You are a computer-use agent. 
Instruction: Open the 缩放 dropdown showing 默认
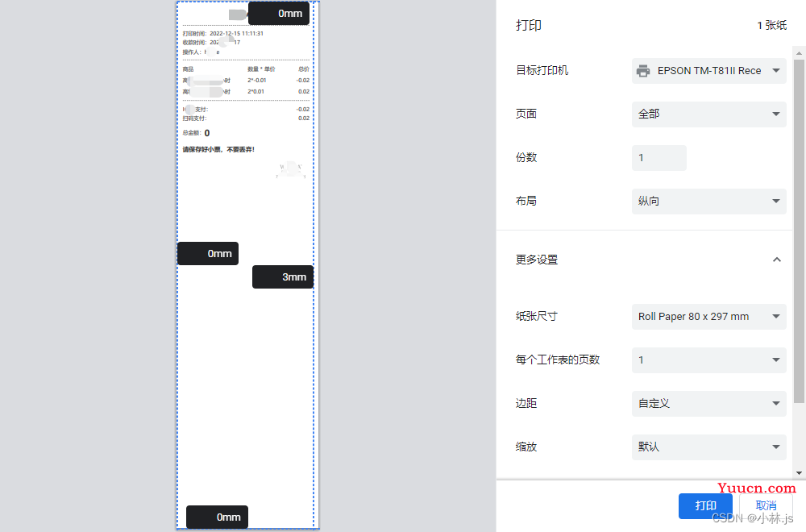708,447
